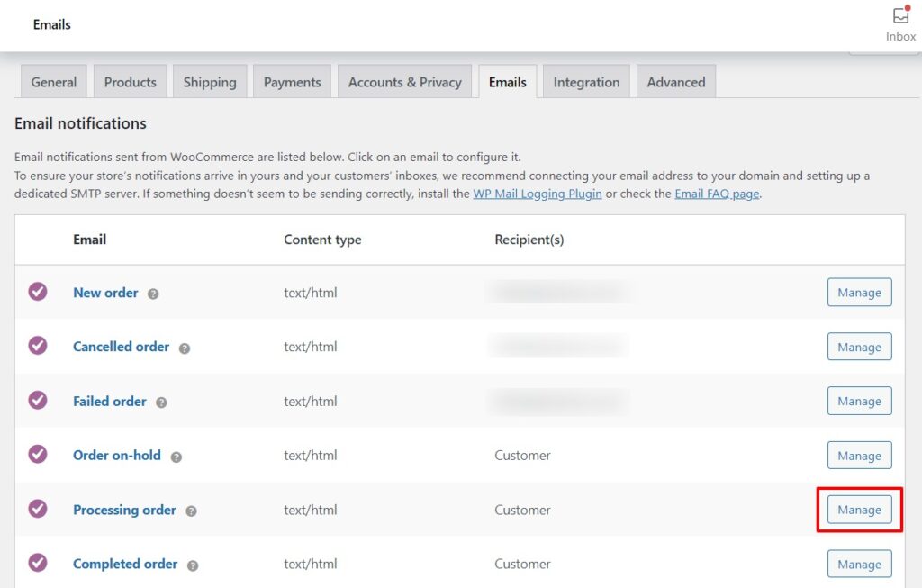Toggle the Completed order enabled indicator

(37, 564)
